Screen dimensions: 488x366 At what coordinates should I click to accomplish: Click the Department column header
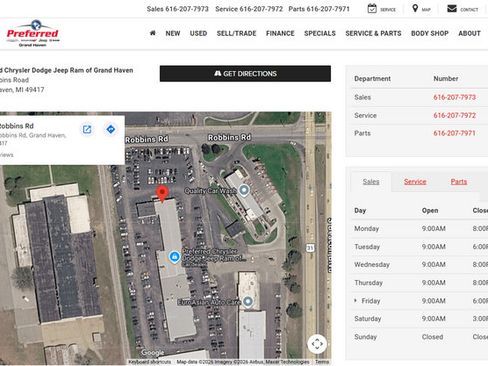pyautogui.click(x=372, y=79)
